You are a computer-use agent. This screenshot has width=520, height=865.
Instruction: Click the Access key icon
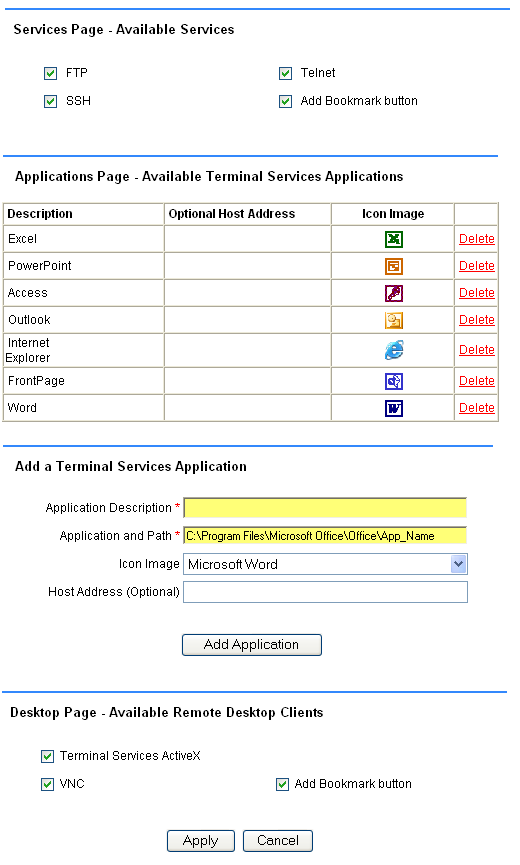(394, 293)
